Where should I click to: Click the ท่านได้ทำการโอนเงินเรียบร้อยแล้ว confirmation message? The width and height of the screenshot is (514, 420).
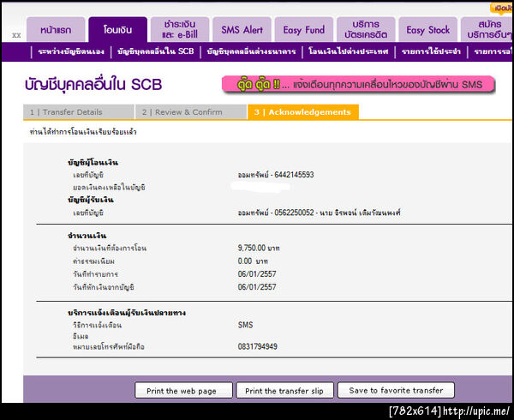[83, 132]
